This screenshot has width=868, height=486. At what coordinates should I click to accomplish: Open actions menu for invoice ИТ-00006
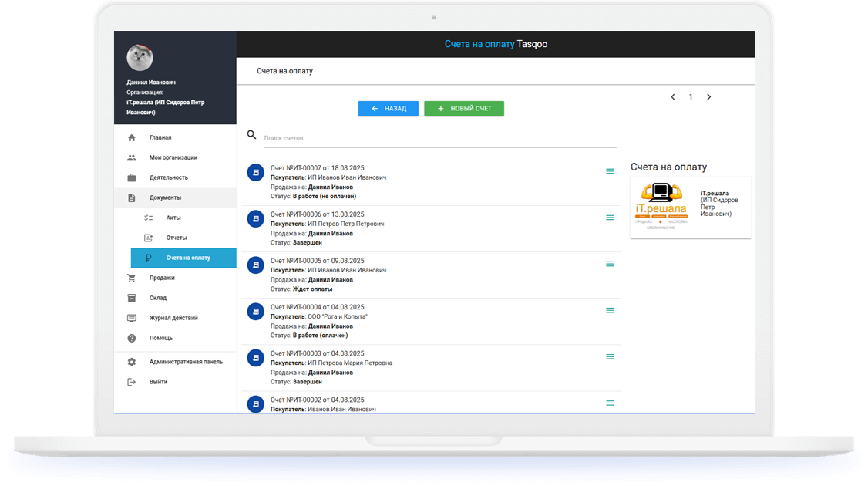(610, 218)
